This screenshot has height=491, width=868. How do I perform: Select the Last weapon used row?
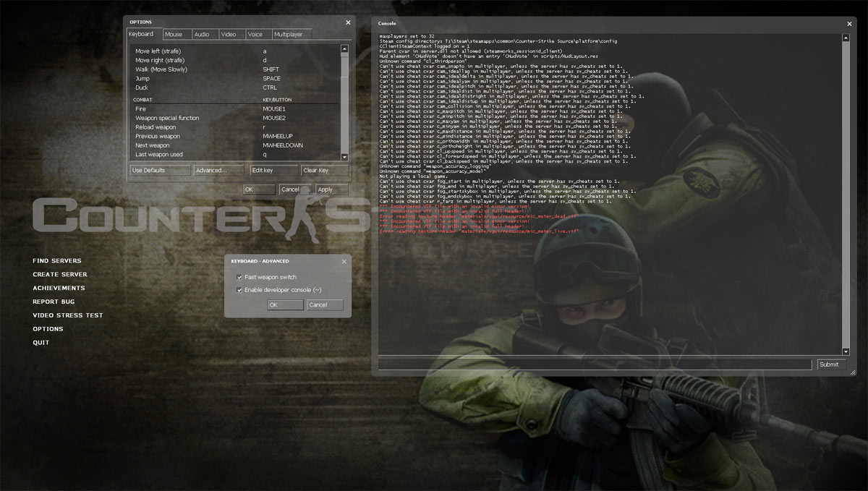click(x=235, y=155)
